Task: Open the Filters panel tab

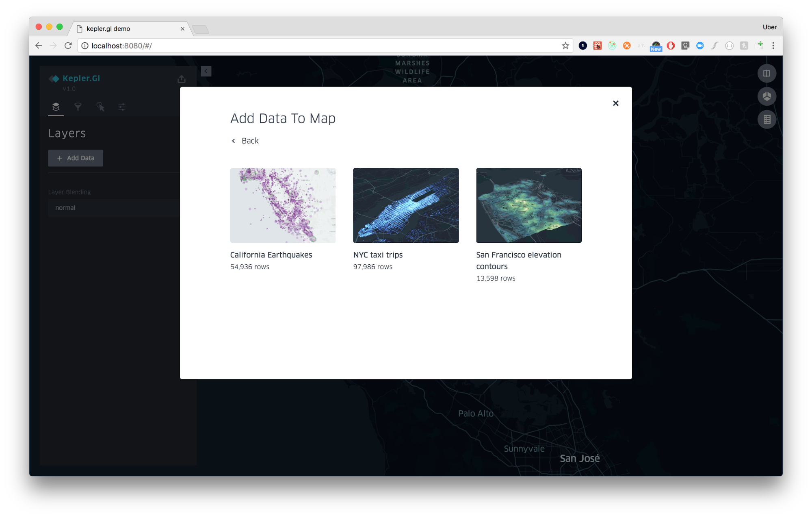Action: (x=78, y=107)
